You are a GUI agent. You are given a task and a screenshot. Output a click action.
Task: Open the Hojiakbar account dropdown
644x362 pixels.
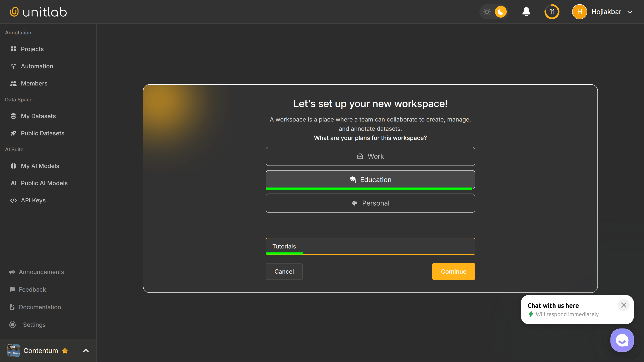(x=606, y=12)
